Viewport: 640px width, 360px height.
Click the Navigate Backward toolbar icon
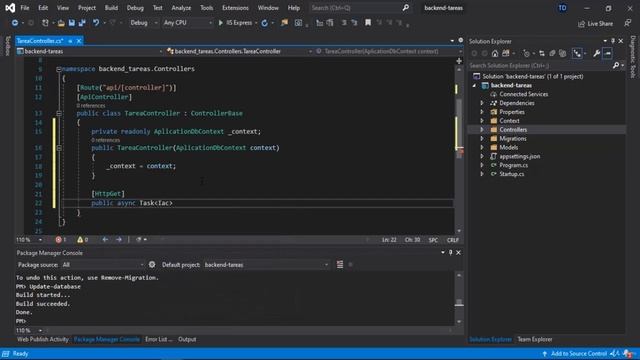(x=15, y=23)
